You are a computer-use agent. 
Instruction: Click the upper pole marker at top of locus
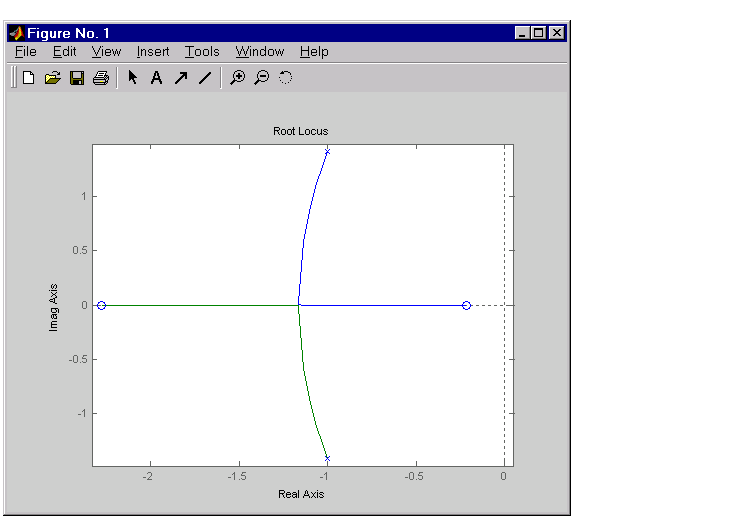327,152
